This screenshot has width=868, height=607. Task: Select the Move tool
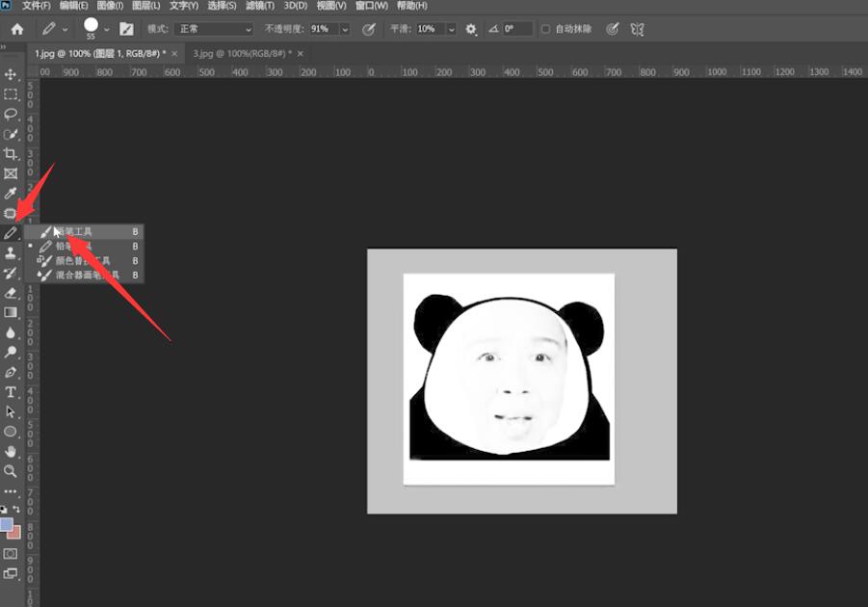[x=10, y=75]
